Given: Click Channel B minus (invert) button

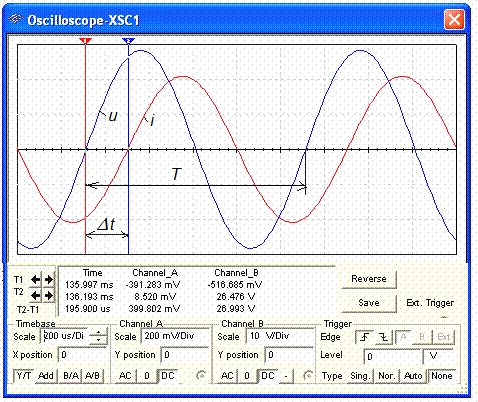Looking at the screenshot, I should [x=286, y=376].
